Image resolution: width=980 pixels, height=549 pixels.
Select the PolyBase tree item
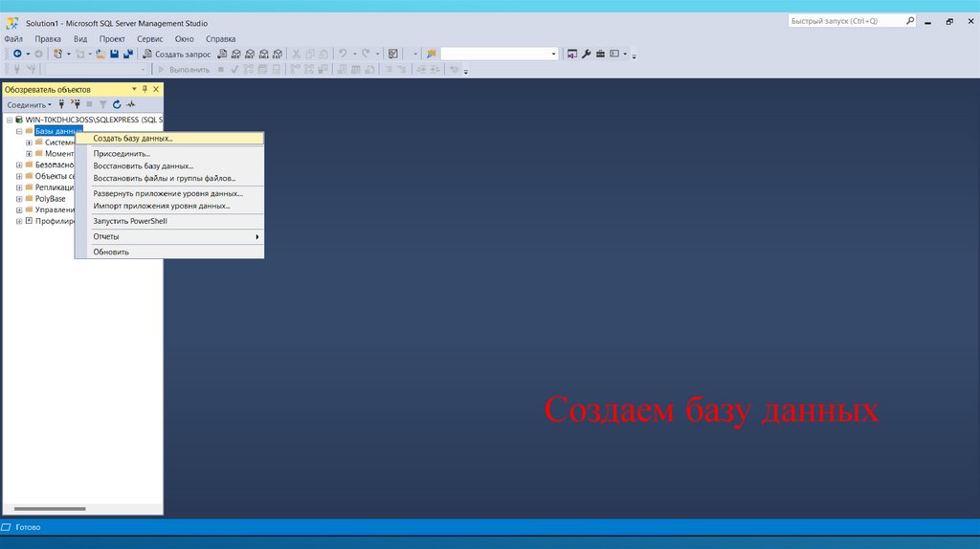tap(50, 199)
